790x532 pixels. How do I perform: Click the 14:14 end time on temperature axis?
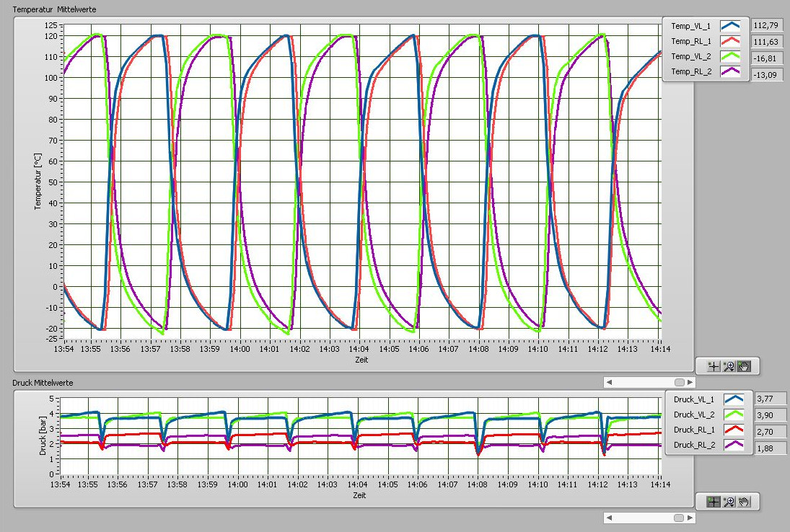660,349
